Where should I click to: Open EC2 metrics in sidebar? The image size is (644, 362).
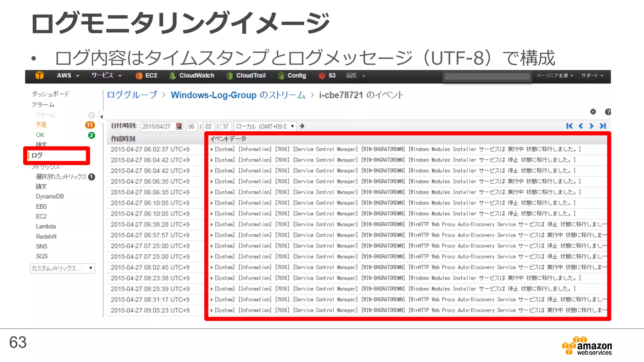tap(41, 217)
